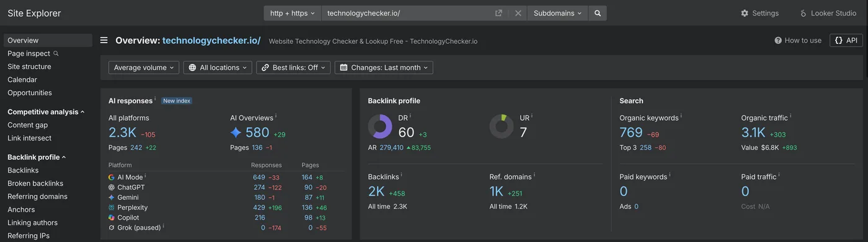Click the Settings gear icon
This screenshot has width=868, height=242.
pos(745,13)
